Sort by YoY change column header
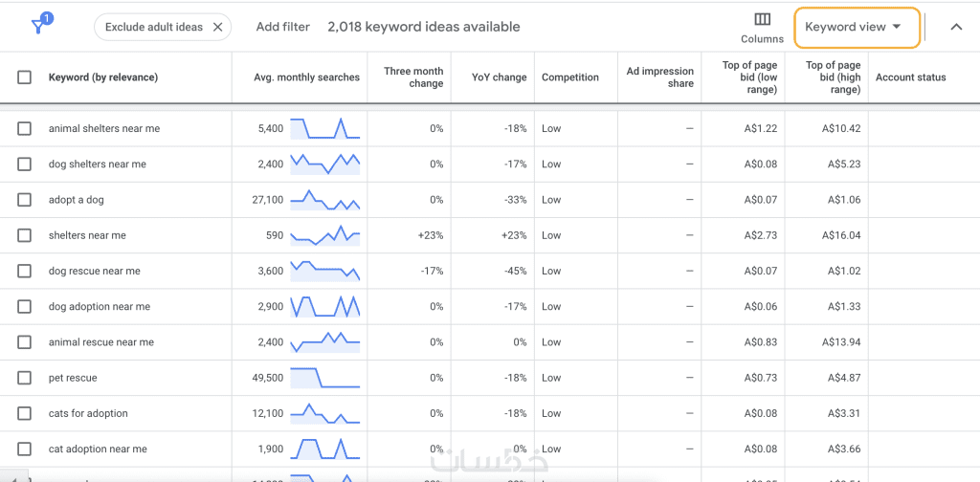The image size is (980, 482). pos(499,77)
